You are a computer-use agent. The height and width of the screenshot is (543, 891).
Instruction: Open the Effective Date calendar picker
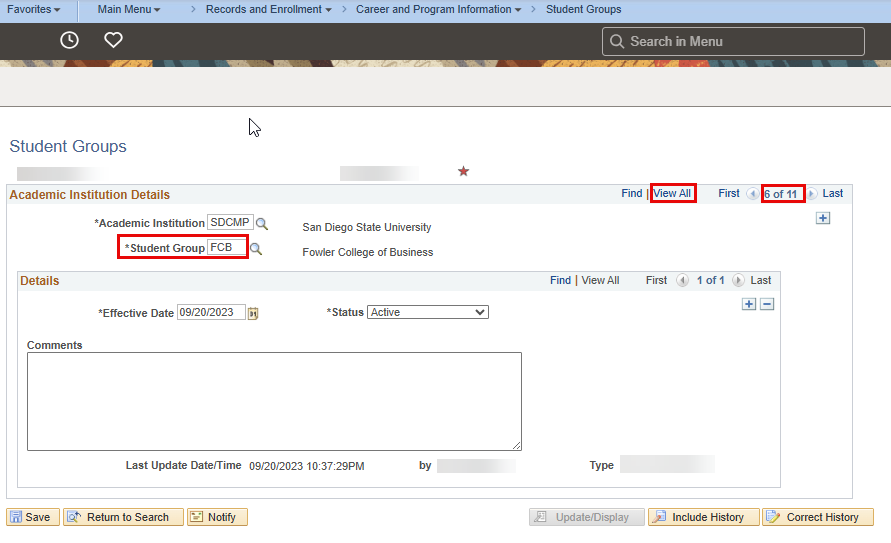[253, 313]
